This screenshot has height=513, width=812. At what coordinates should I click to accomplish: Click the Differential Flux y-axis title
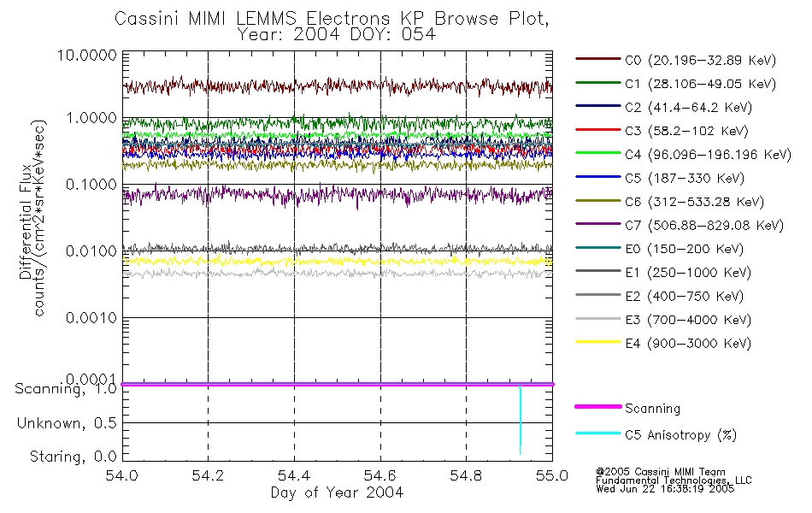[26, 221]
